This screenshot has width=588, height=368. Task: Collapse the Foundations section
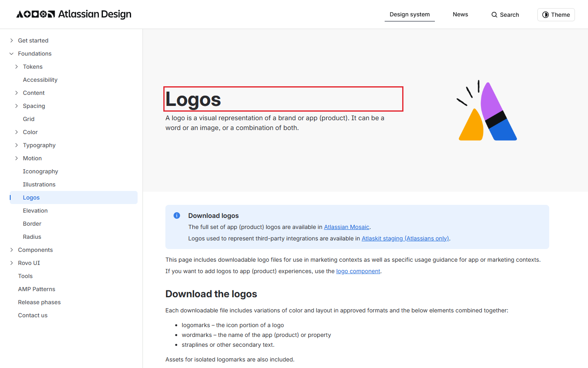[x=11, y=54]
